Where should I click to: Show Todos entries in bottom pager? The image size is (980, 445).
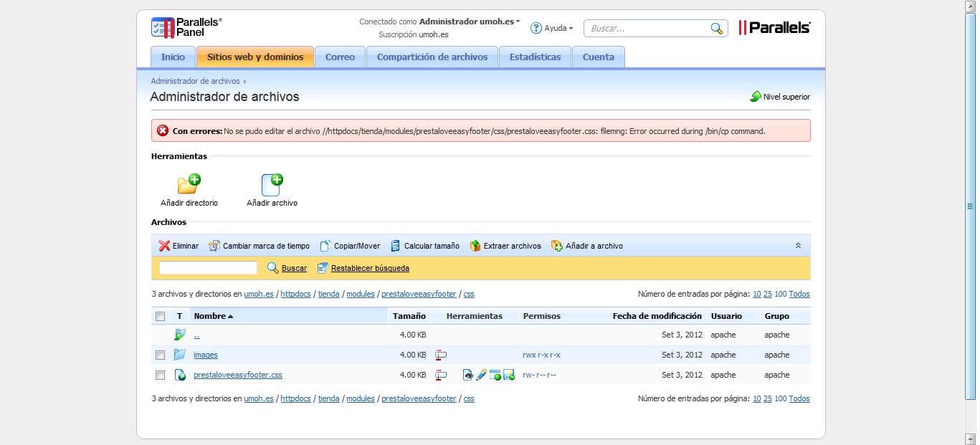pyautogui.click(x=799, y=398)
